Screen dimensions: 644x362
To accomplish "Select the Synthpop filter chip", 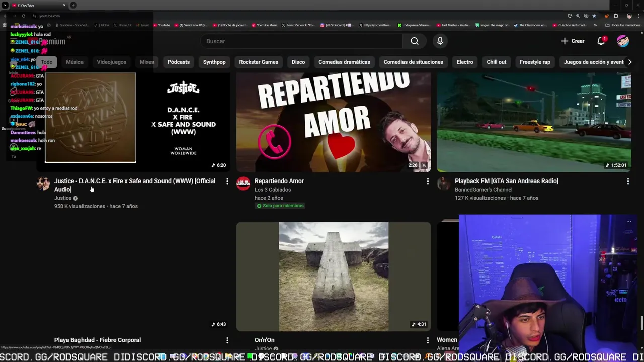I will pyautogui.click(x=214, y=62).
